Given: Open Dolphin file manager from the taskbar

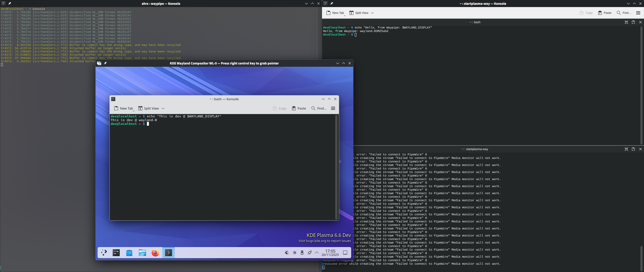Looking at the screenshot, I should point(142,253).
